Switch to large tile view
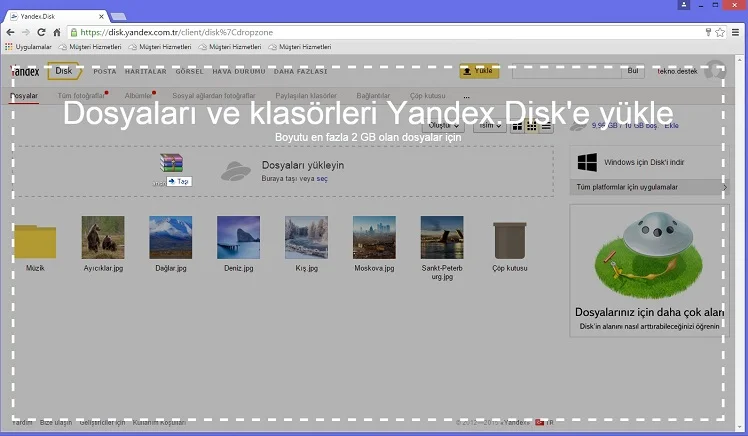This screenshot has height=436, width=748. point(517,126)
